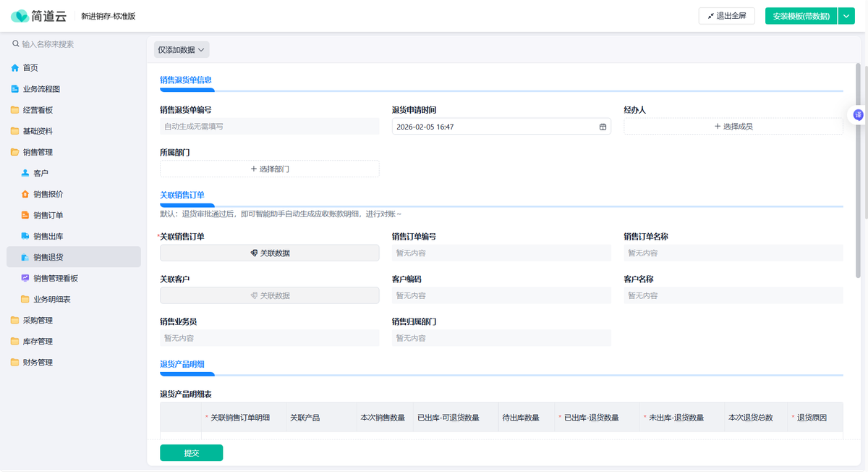
Task: Click the 销售退货单编号 auto-generated field
Action: (x=269, y=127)
